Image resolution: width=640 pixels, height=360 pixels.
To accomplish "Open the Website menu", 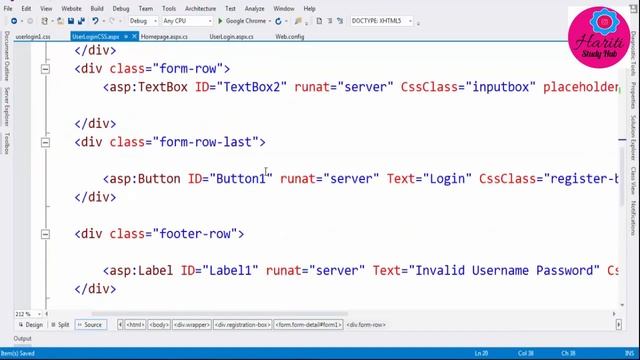I will 71,8.
